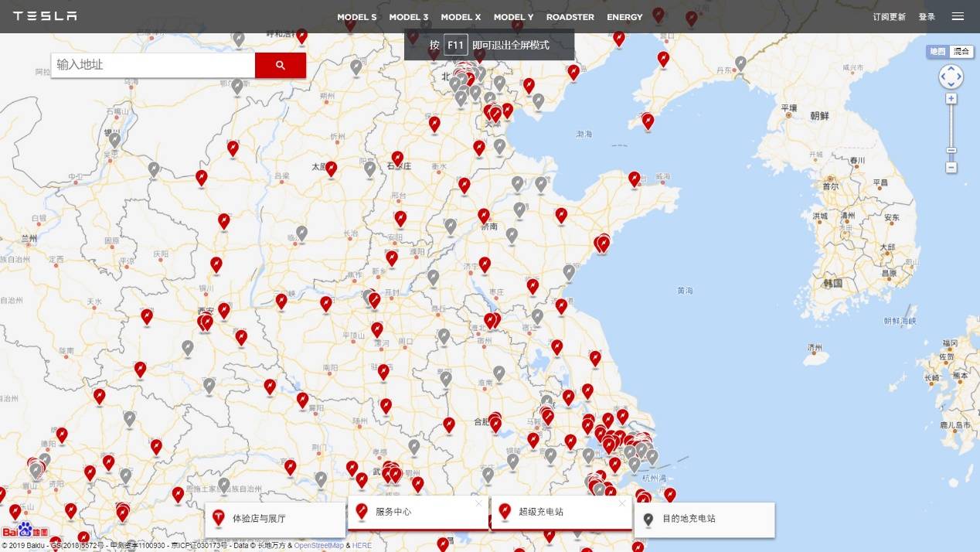Screen dimensions: 980x552
Task: Pan the map right with arrow control
Action: [x=959, y=77]
